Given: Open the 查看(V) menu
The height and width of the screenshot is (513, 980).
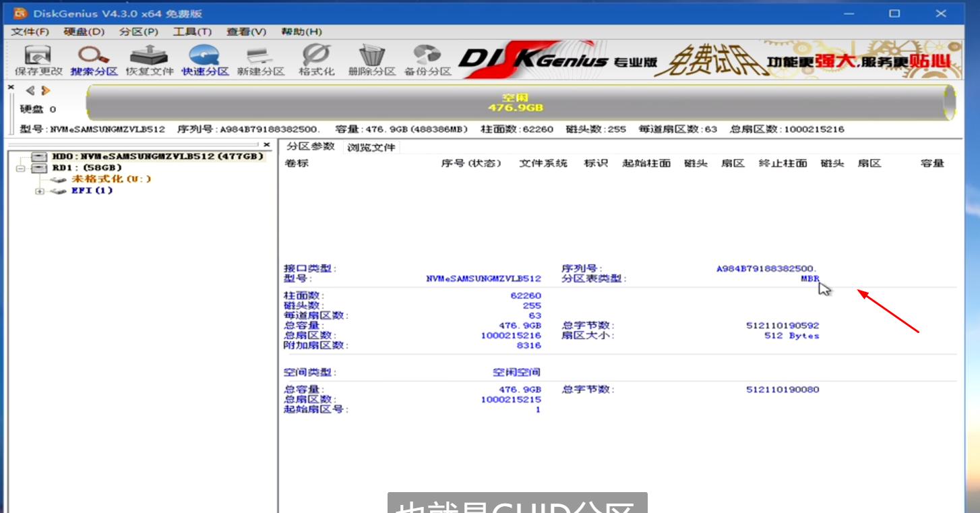Looking at the screenshot, I should pos(246,32).
